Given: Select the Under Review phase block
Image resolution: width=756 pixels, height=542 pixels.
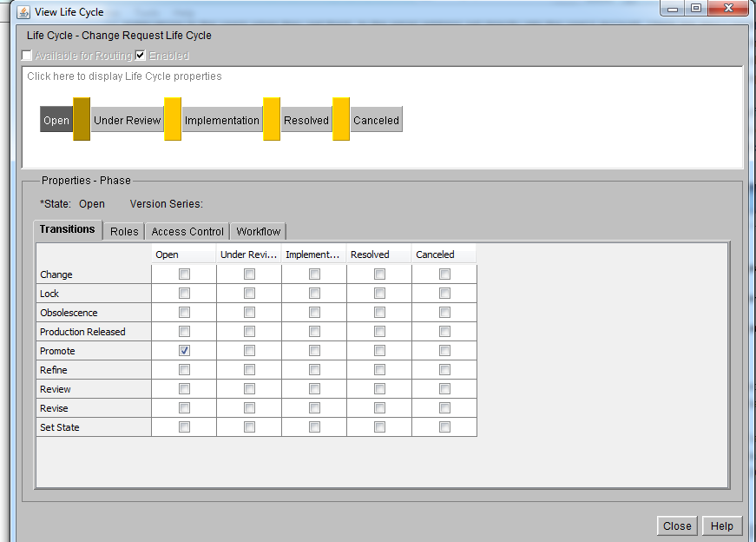Looking at the screenshot, I should coord(127,119).
